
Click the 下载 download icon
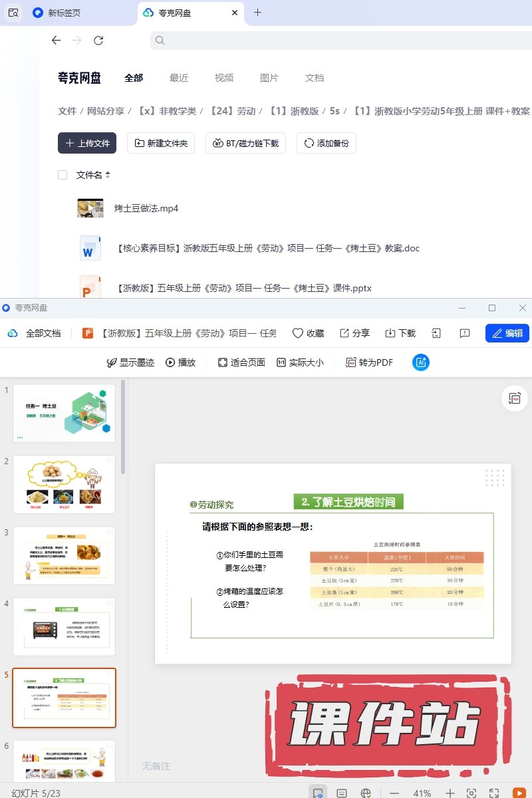(390, 333)
